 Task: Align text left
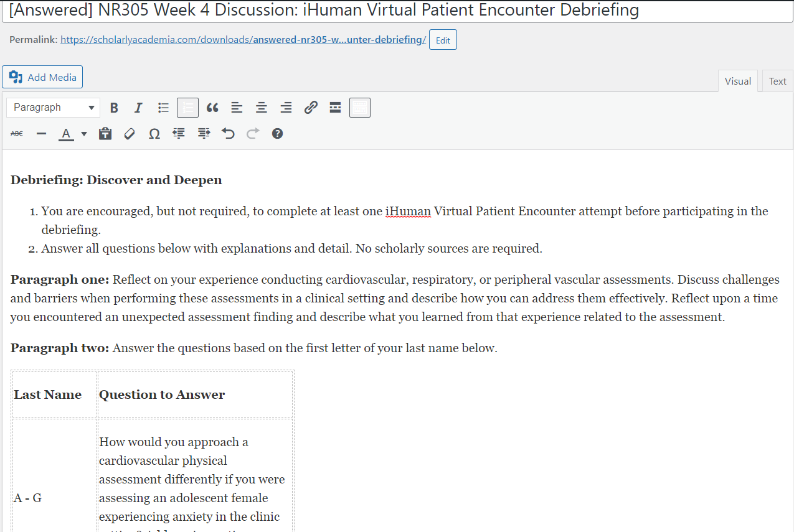(x=237, y=108)
